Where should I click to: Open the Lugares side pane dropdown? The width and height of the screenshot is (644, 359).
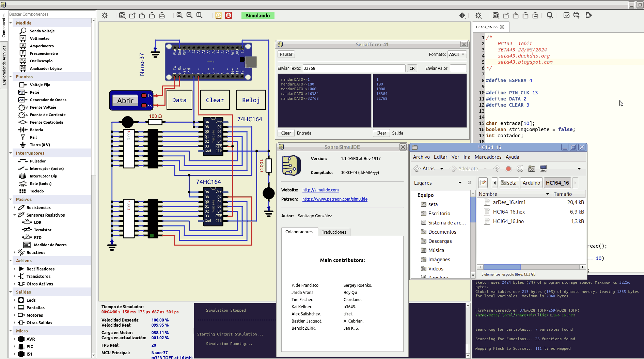coord(460,183)
